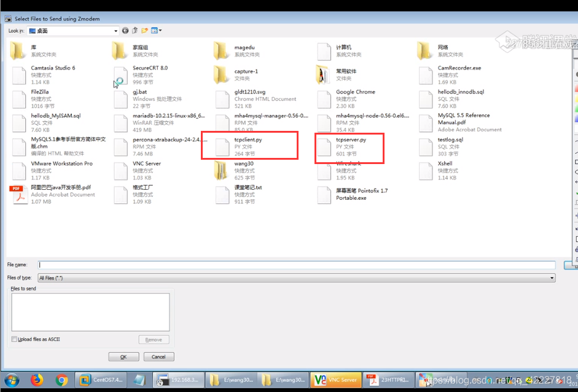Select the 常用软件 folder
The image size is (578, 392).
[x=337, y=75]
